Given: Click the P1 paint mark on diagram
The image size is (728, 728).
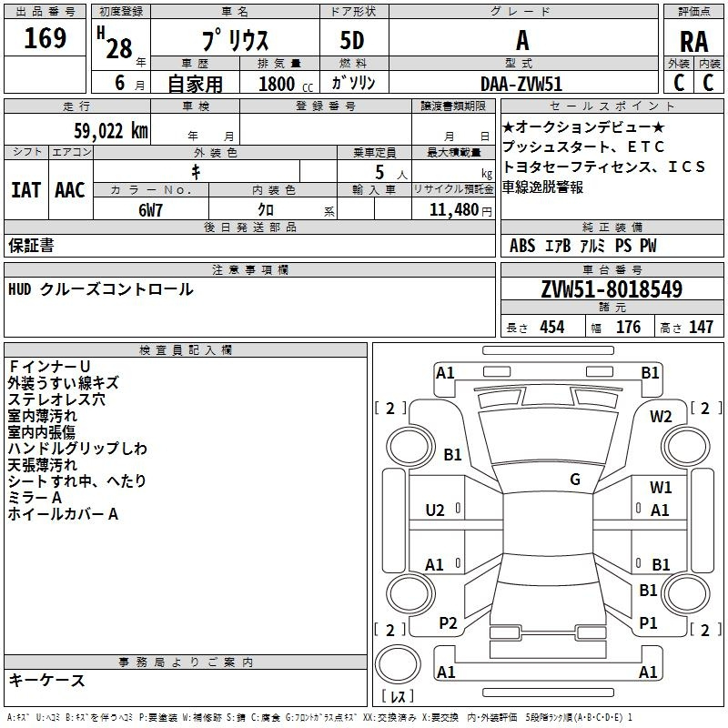Looking at the screenshot, I should [x=648, y=623].
